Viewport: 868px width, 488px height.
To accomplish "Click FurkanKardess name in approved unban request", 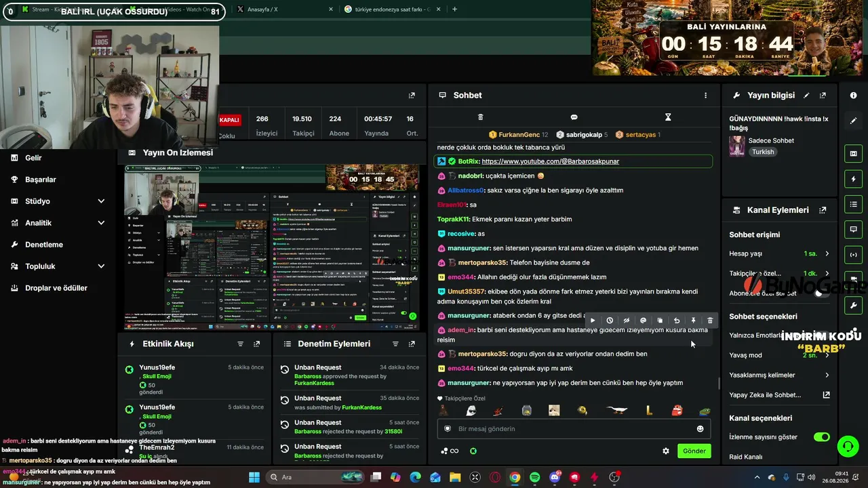I will [314, 383].
